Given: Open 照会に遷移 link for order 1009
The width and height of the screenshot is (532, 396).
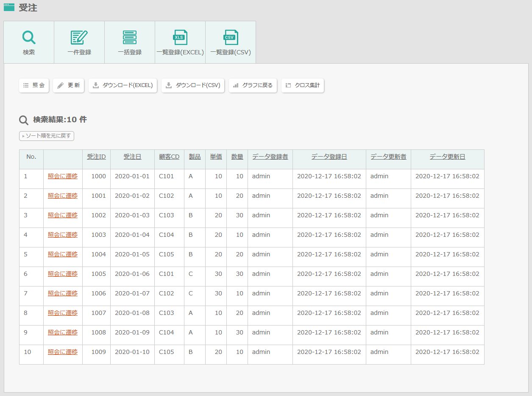Looking at the screenshot, I should pos(63,352).
